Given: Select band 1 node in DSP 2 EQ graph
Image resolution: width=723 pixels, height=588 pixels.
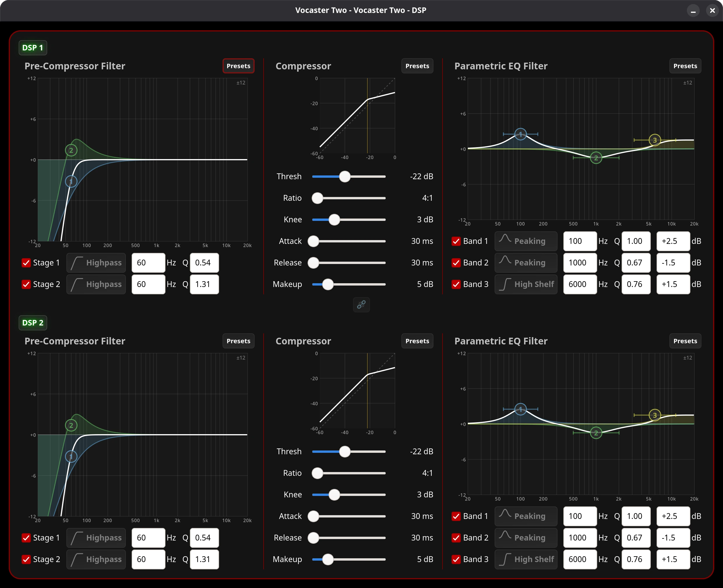Looking at the screenshot, I should tap(521, 409).
